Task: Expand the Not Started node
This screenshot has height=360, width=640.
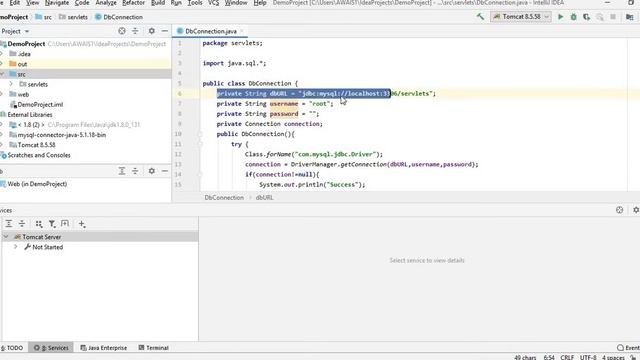Action: click(x=16, y=247)
